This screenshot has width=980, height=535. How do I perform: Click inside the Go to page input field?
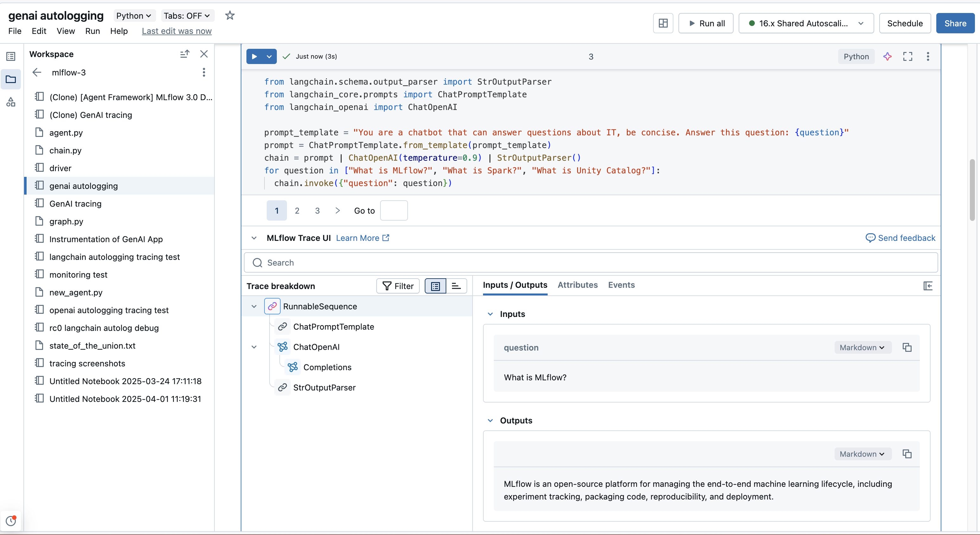pos(394,210)
